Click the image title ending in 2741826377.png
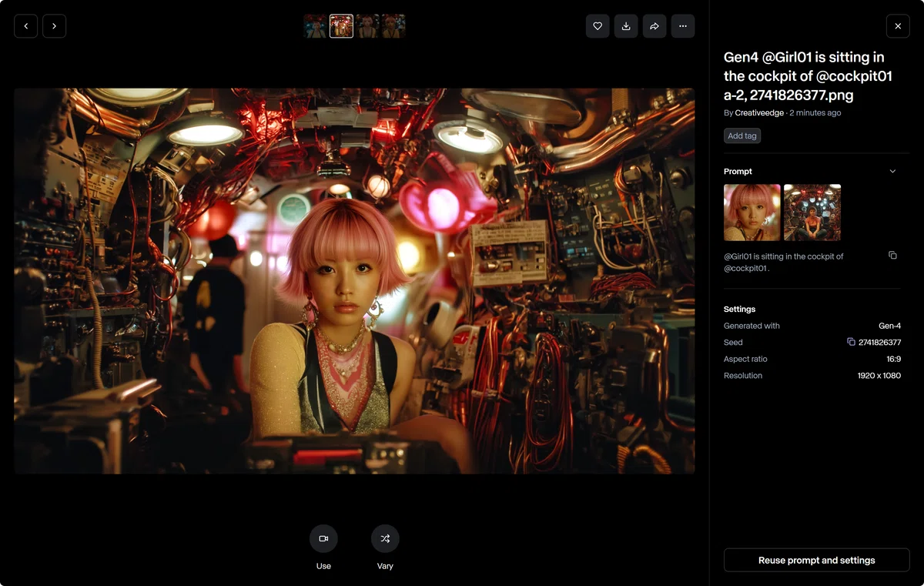The height and width of the screenshot is (586, 924). (808, 76)
